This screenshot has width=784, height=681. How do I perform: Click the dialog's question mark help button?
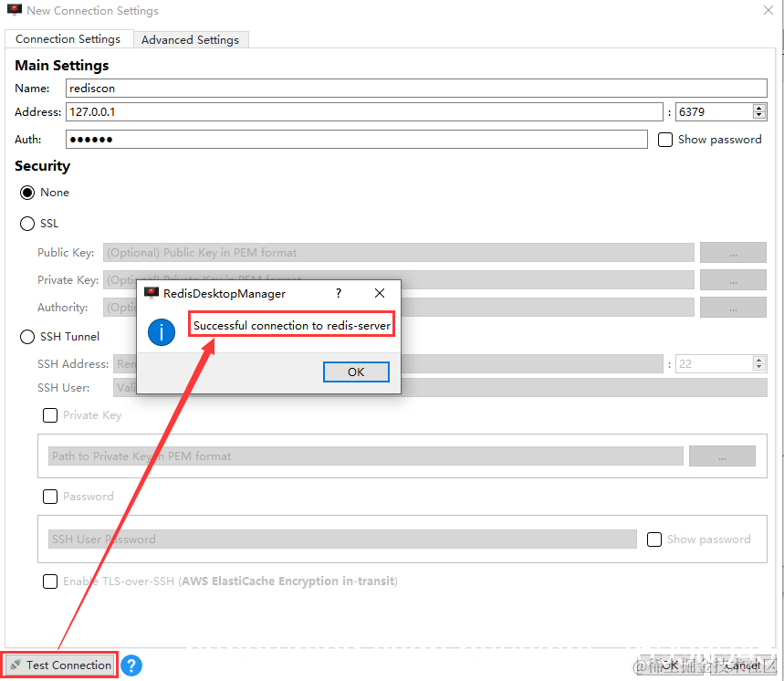pos(339,293)
